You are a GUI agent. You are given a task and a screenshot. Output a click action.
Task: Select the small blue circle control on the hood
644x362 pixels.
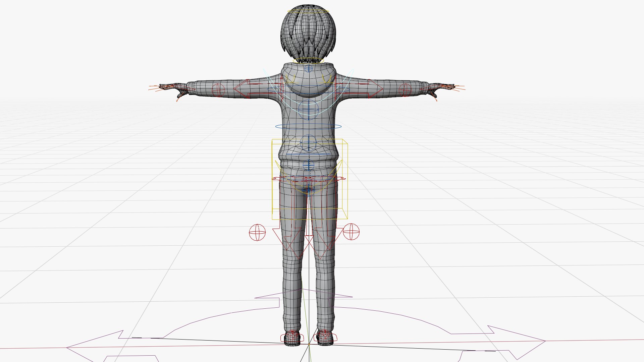tap(308, 69)
